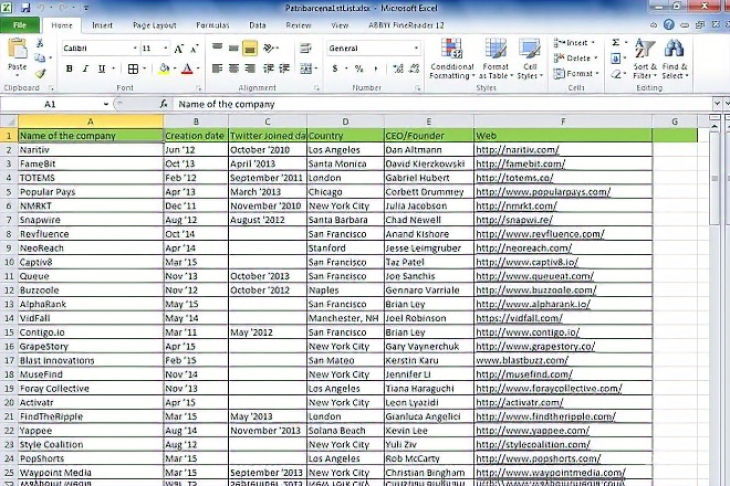The width and height of the screenshot is (730, 486).
Task: Select column D header
Action: [x=345, y=122]
